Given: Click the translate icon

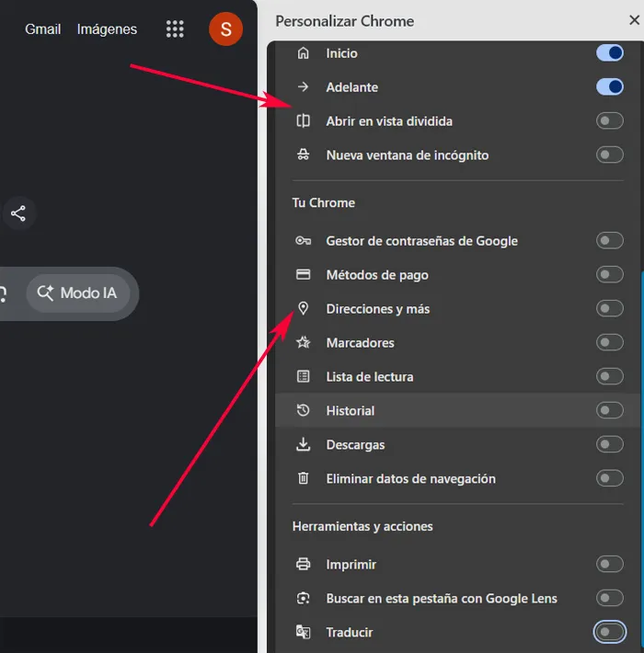Looking at the screenshot, I should (304, 632).
